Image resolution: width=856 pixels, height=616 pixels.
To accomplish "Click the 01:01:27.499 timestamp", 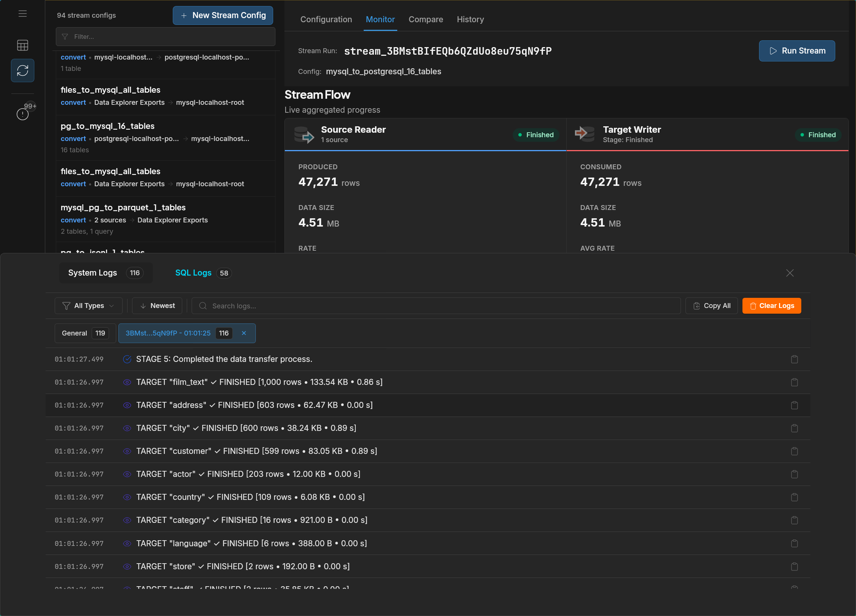I will click(x=79, y=359).
